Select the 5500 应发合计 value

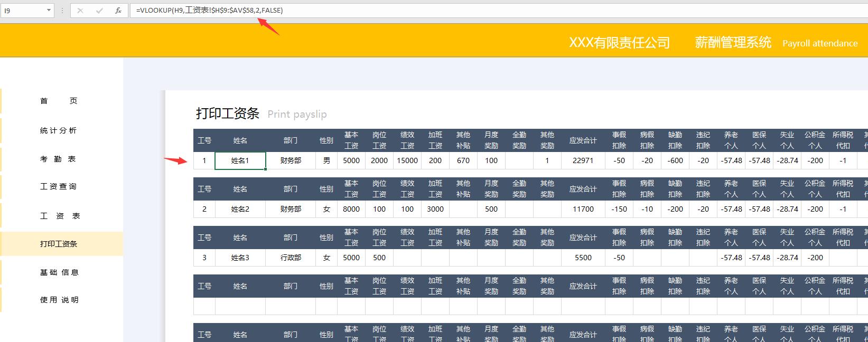click(x=583, y=258)
